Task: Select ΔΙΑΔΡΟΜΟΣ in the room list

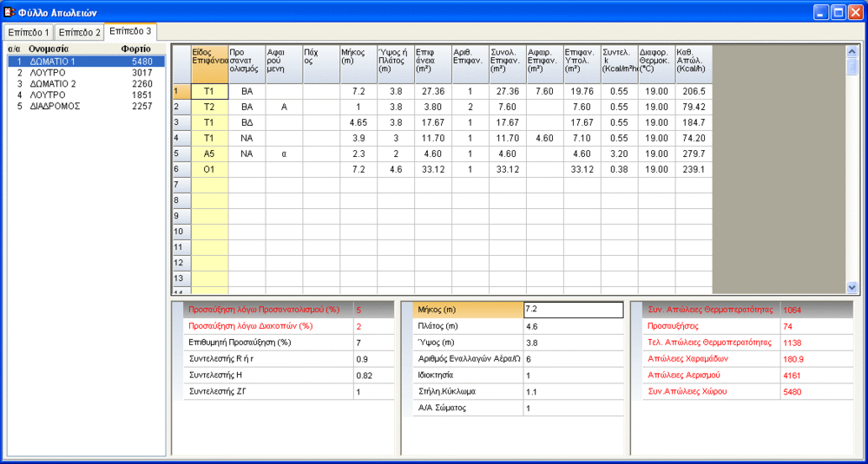Action: pos(55,106)
